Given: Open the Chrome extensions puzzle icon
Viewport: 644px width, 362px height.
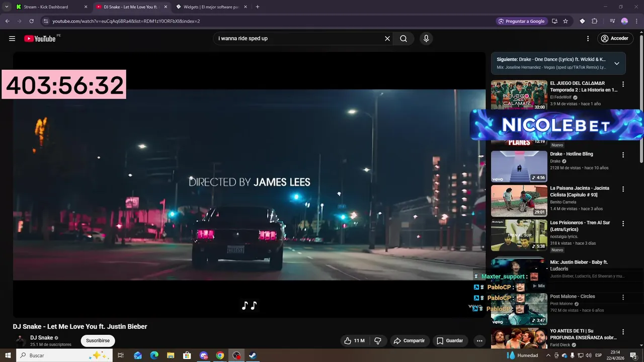Looking at the screenshot, I should 594,21.
